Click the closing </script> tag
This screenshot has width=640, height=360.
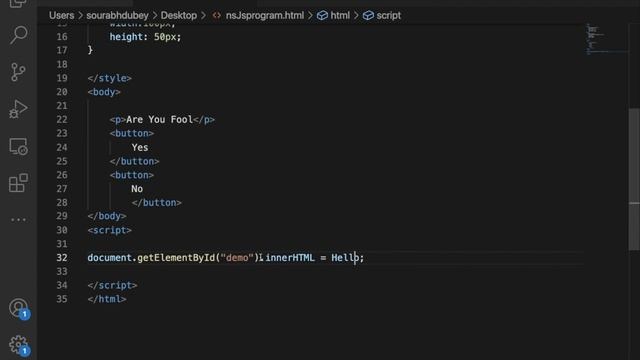[112, 285]
